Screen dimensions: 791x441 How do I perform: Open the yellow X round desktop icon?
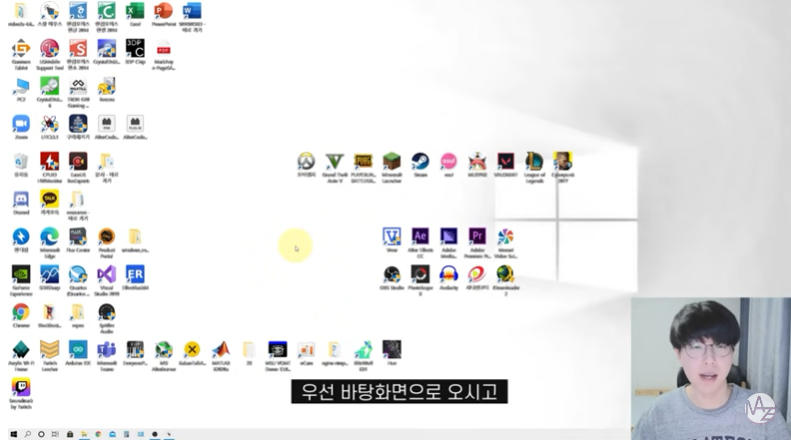click(x=192, y=353)
